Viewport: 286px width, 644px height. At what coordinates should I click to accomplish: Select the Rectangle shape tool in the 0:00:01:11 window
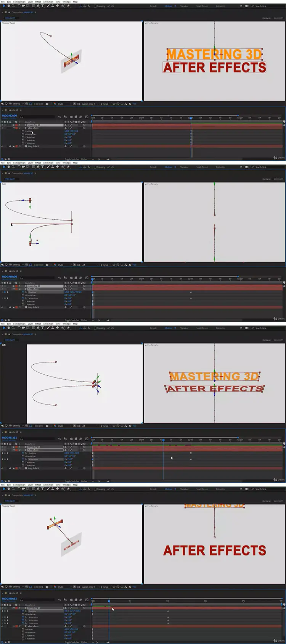click(34, 328)
